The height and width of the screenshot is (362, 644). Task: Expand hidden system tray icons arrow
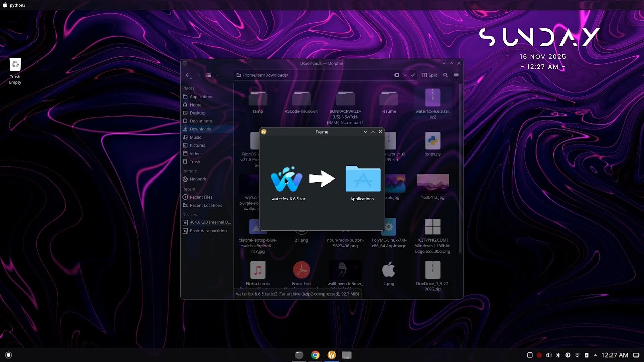tap(595, 355)
